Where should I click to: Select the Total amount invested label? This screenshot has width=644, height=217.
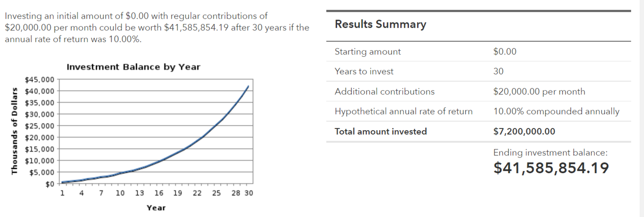pyautogui.click(x=381, y=132)
